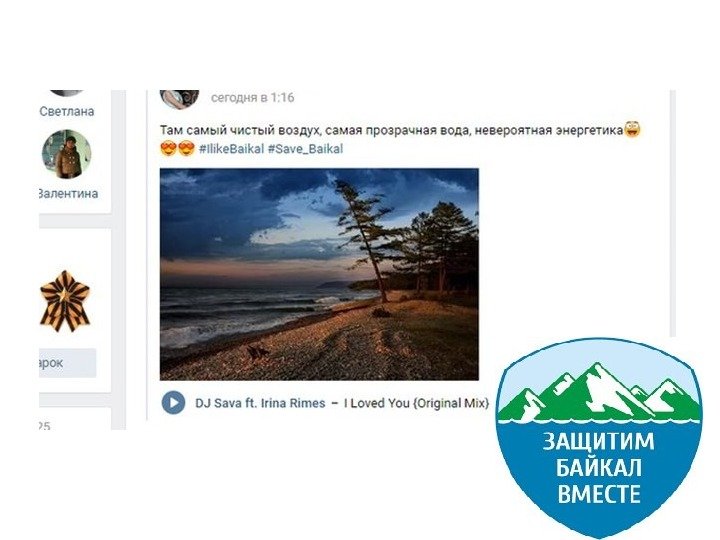The width and height of the screenshot is (720, 540).
Task: Click the post text about чистый воздух
Action: click(392, 130)
